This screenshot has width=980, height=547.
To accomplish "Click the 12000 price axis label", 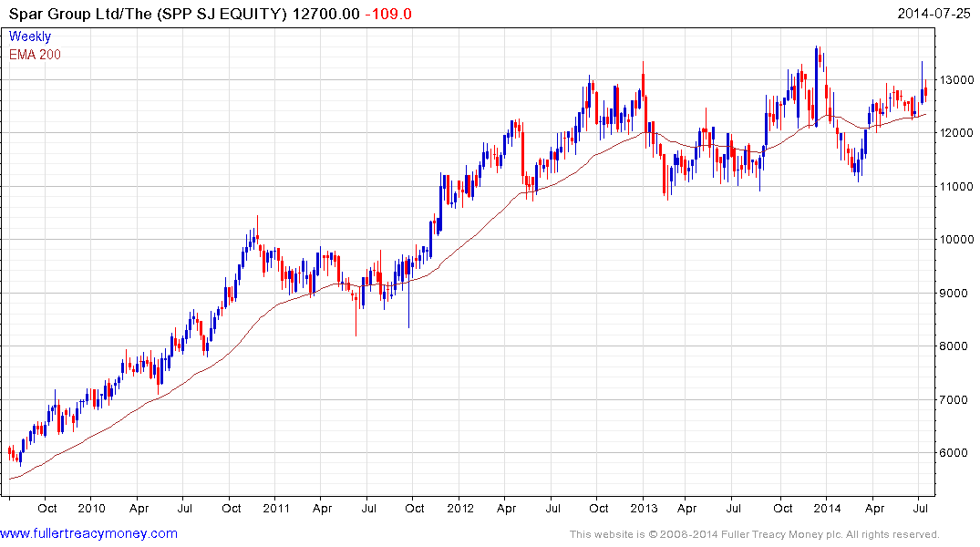I will (x=956, y=132).
